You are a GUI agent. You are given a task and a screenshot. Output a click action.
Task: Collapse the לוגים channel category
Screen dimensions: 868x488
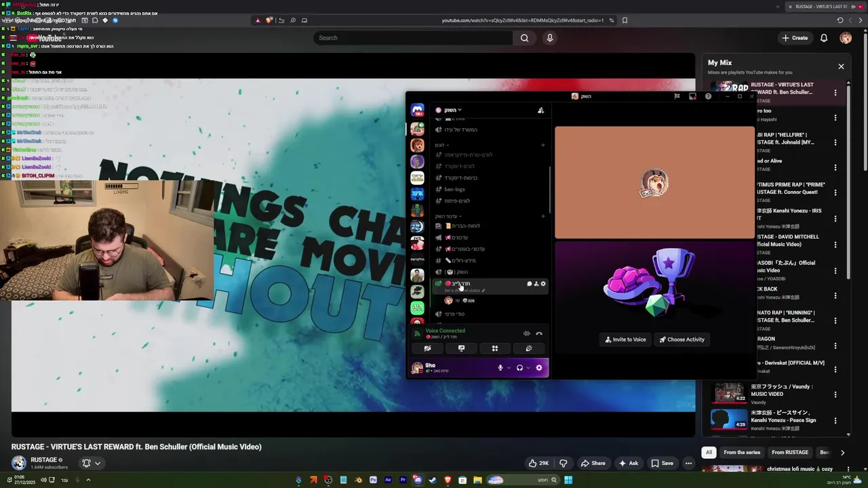pyautogui.click(x=441, y=145)
